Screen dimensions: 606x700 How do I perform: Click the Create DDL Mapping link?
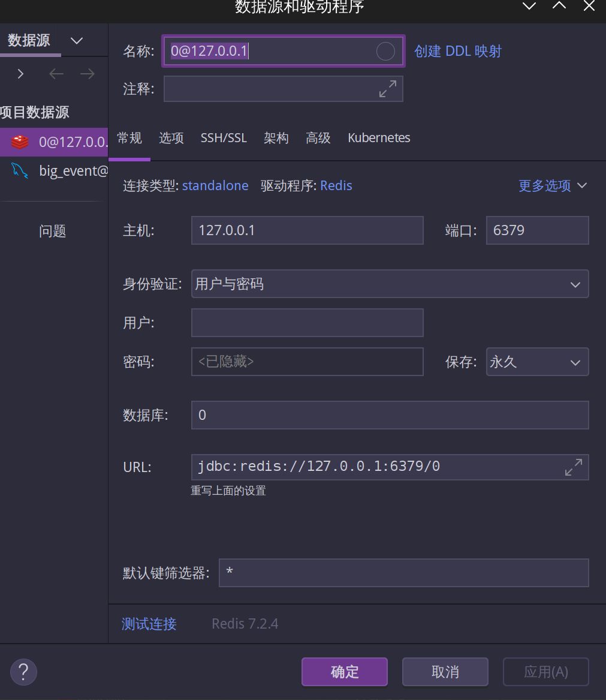click(458, 52)
